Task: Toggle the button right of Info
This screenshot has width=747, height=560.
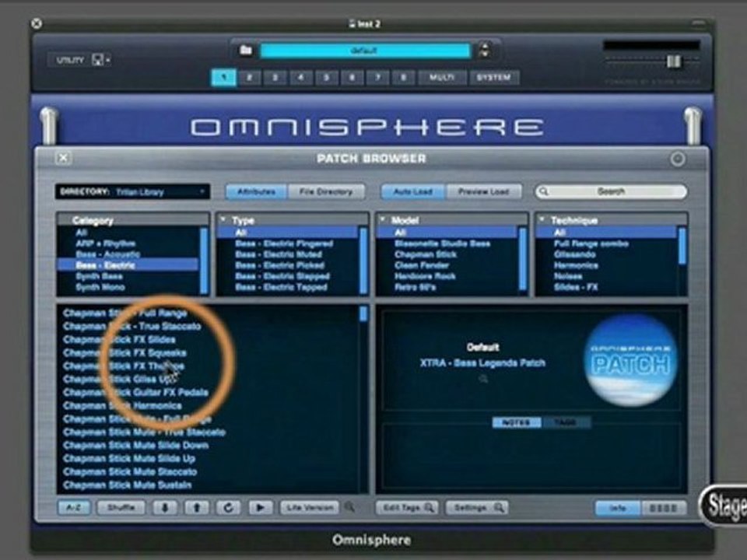Action: pyautogui.click(x=664, y=508)
